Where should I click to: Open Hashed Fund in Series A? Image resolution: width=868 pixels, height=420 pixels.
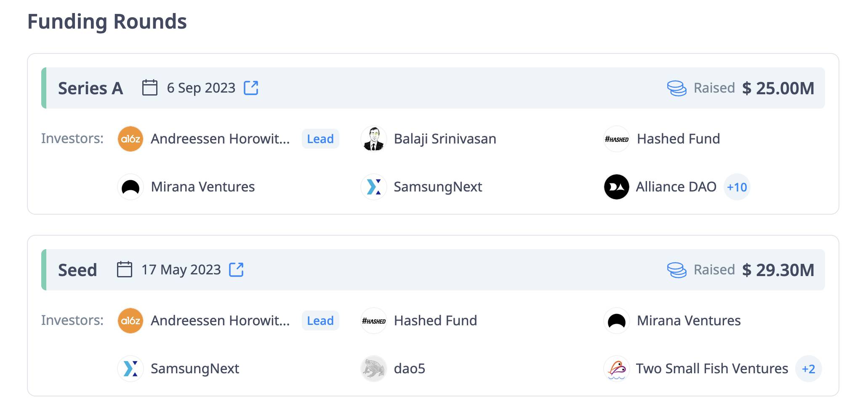(x=679, y=139)
